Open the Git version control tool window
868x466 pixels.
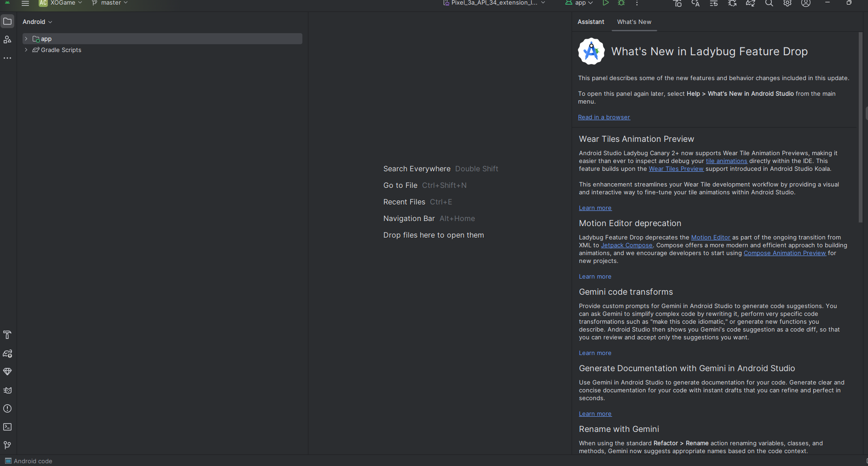click(x=7, y=445)
